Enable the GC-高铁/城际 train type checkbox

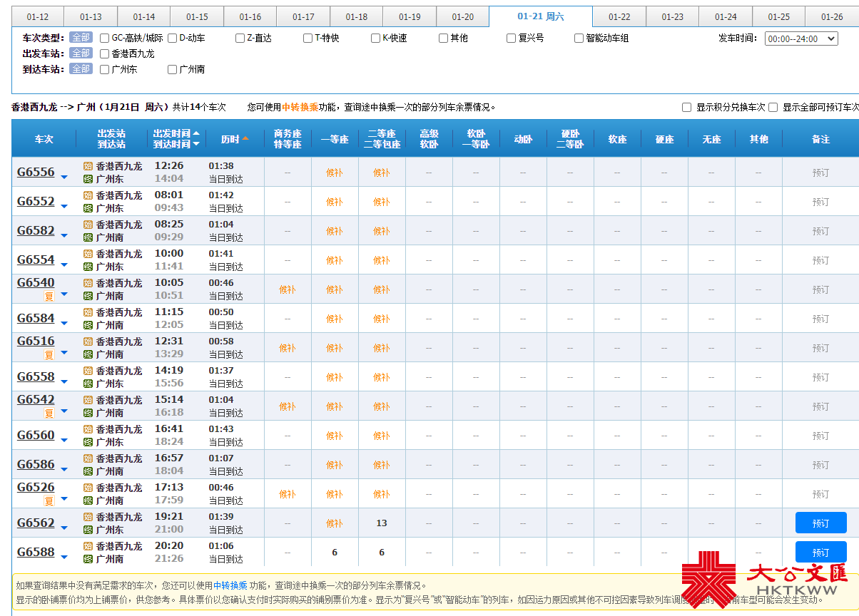click(105, 38)
